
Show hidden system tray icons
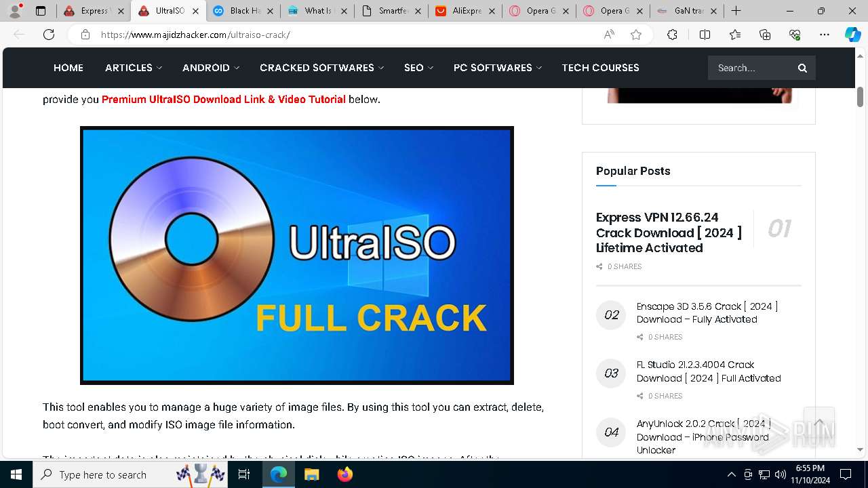731,474
